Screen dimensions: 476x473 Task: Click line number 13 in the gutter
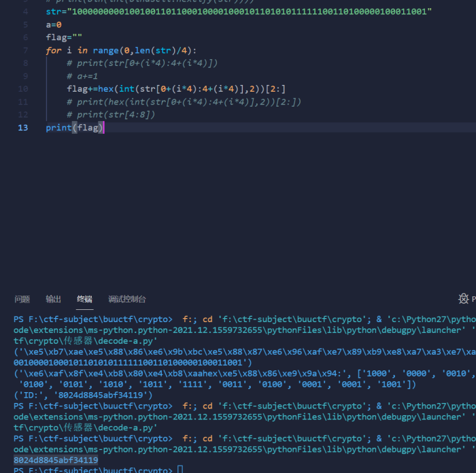tap(22, 128)
